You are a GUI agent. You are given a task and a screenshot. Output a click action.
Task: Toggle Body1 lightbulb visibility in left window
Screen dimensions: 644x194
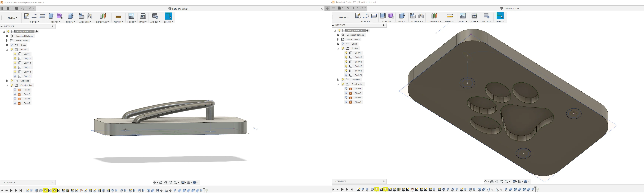coord(15,54)
